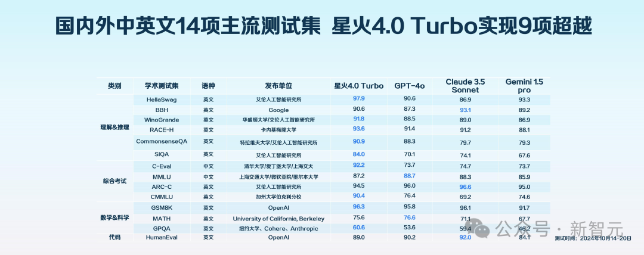Click the Google publisher cell in BBH row
This screenshot has height=255, width=644.
click(278, 110)
